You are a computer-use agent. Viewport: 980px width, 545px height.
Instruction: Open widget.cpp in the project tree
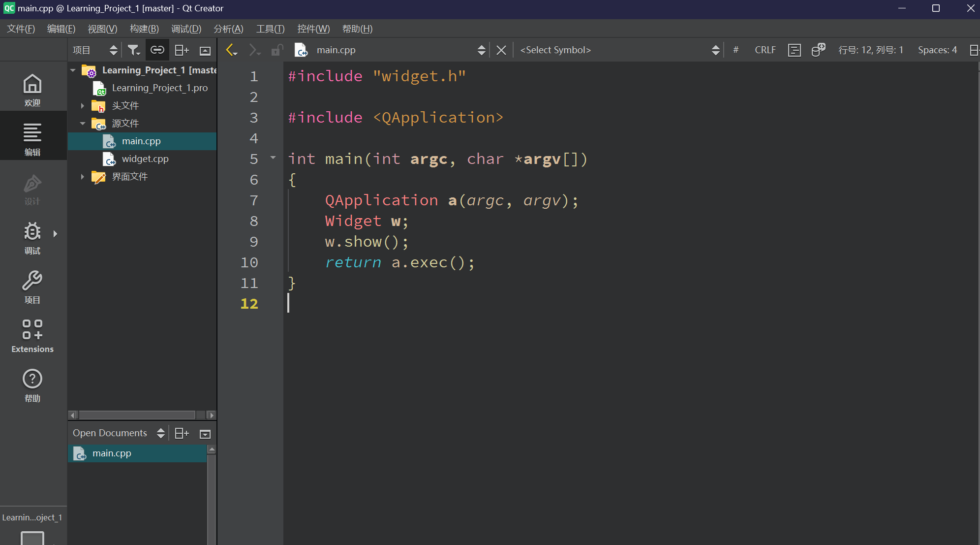point(145,159)
